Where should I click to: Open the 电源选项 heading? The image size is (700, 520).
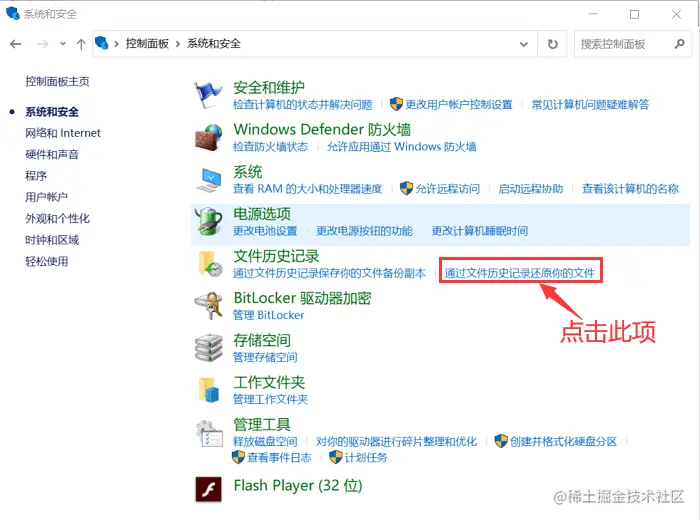click(262, 214)
